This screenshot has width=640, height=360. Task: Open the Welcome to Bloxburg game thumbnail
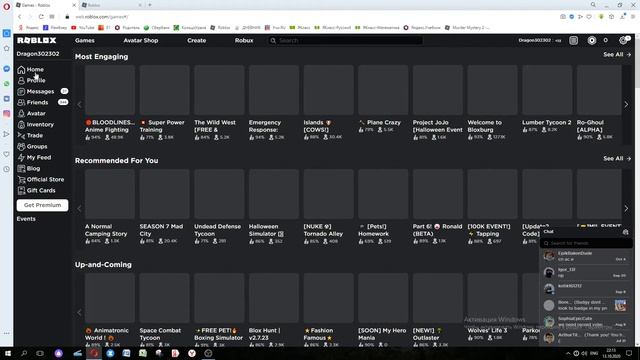pyautogui.click(x=492, y=90)
